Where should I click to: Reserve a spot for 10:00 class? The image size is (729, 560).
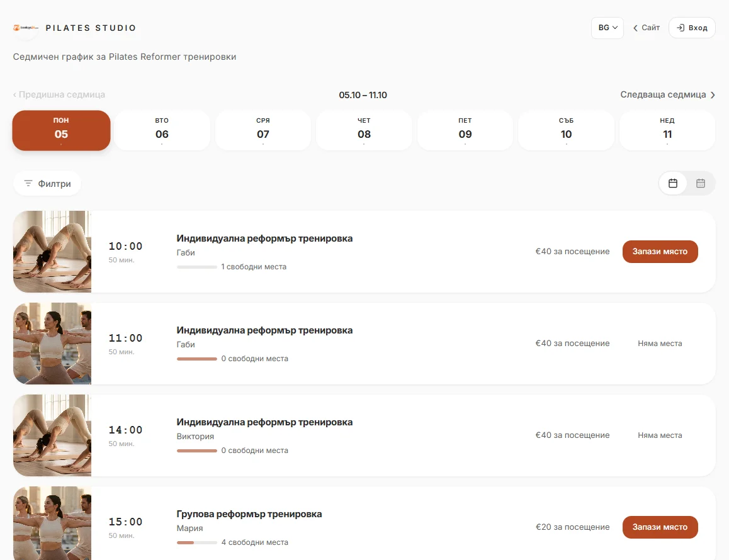(660, 252)
